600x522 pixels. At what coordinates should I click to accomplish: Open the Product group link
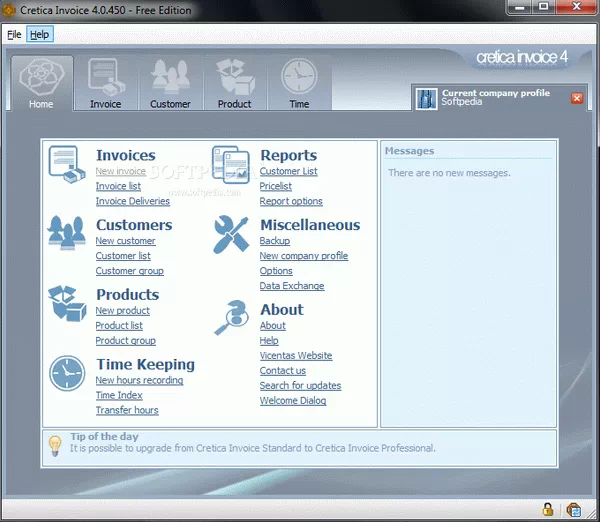coord(126,340)
